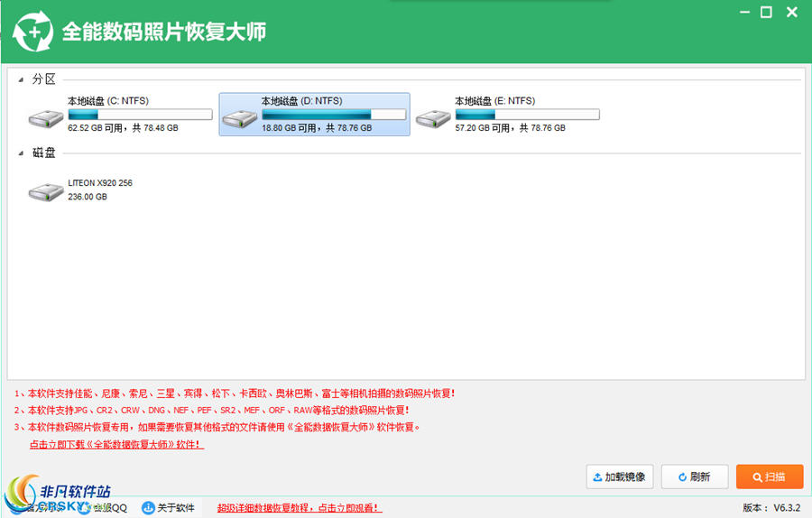This screenshot has width=812, height=518.
Task: Click note 1 about supported camera brands
Action: tap(235, 393)
